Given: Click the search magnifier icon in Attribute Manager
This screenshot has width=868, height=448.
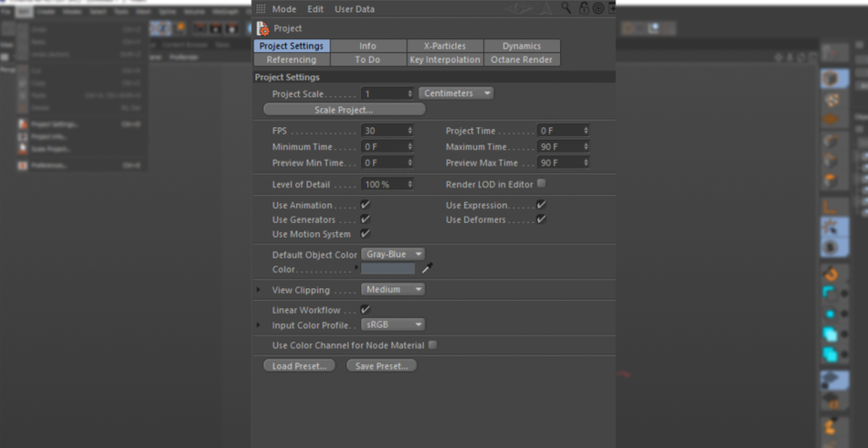Looking at the screenshot, I should coord(566,7).
